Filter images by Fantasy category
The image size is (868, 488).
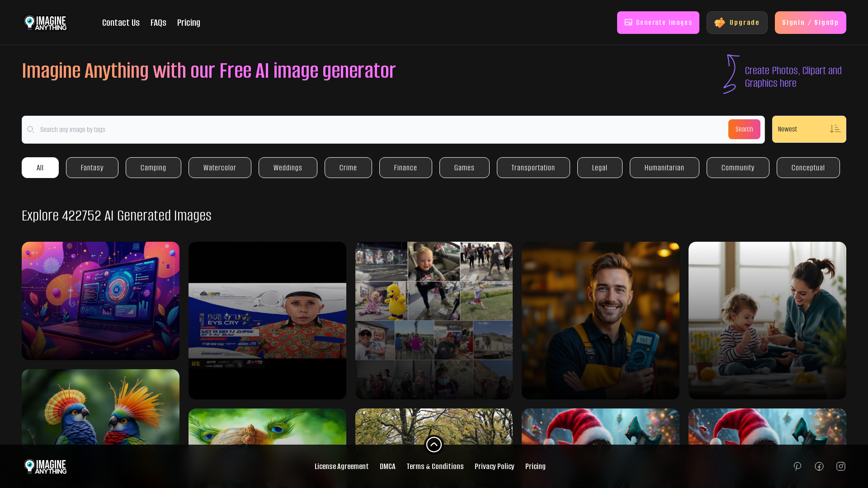92,168
